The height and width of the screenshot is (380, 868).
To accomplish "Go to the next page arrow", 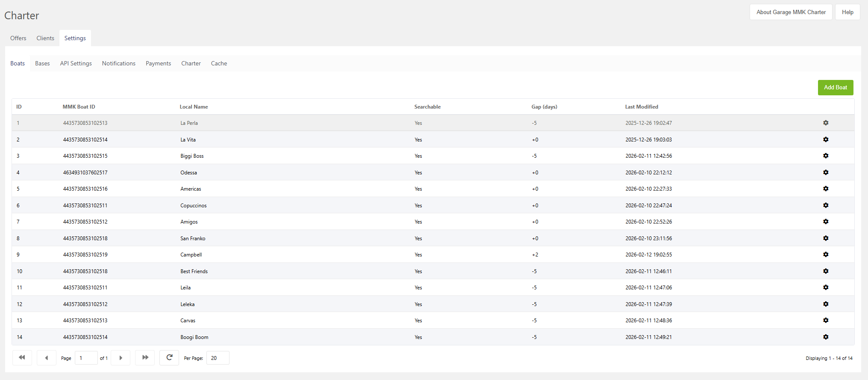I will pyautogui.click(x=121, y=358).
